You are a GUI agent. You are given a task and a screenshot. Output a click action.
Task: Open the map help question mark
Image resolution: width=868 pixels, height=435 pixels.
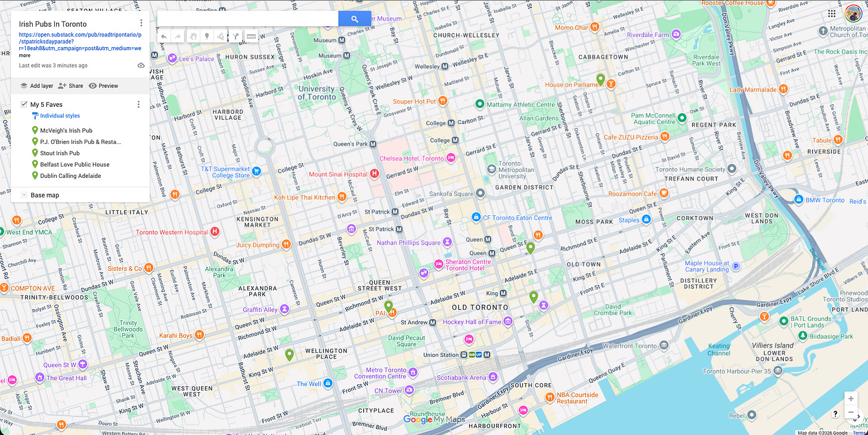click(836, 414)
